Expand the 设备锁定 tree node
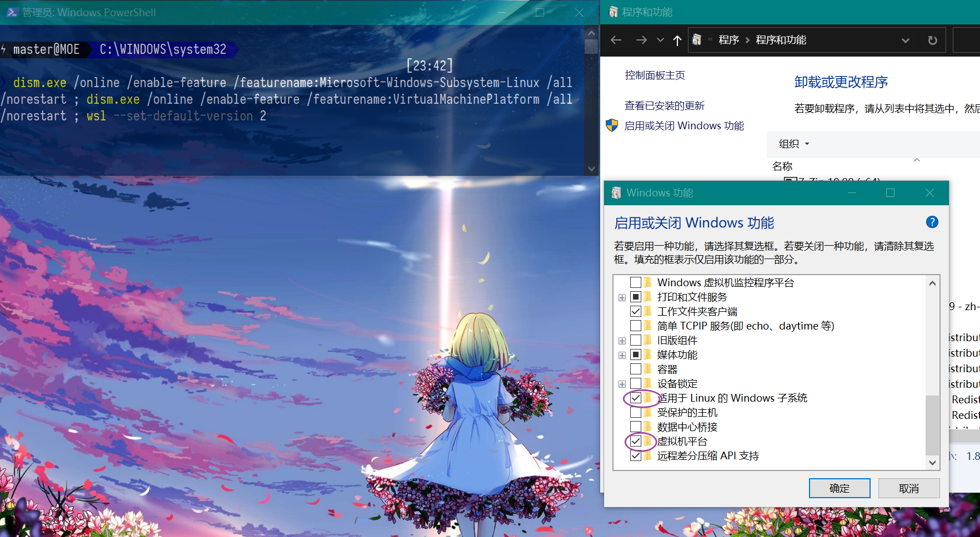980x537 pixels. 622,384
